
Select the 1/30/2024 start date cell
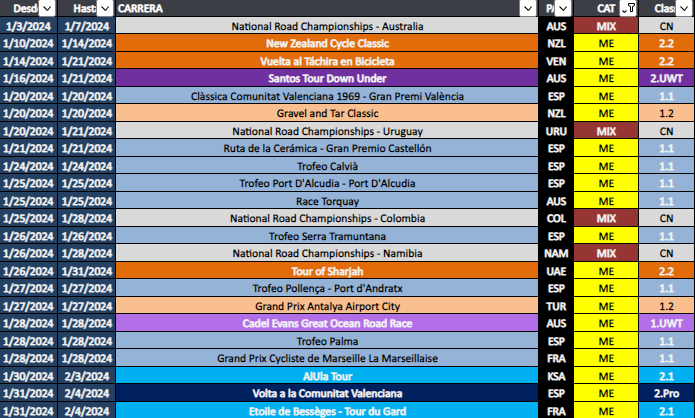pos(28,376)
